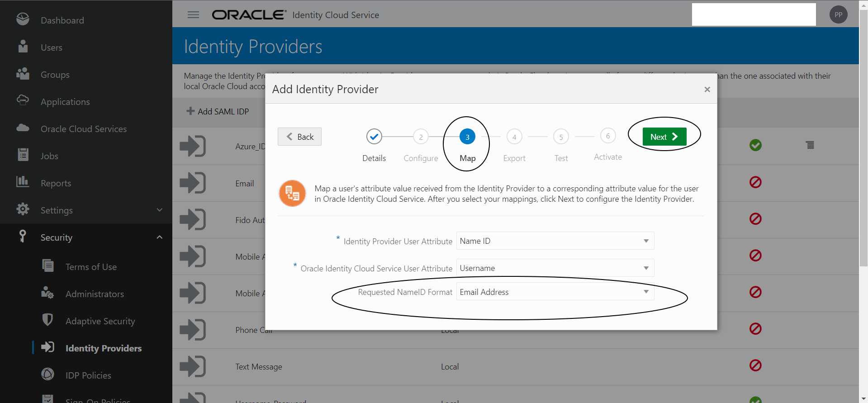Click the Reports chart icon
Image resolution: width=868 pixels, height=403 pixels.
(x=23, y=182)
